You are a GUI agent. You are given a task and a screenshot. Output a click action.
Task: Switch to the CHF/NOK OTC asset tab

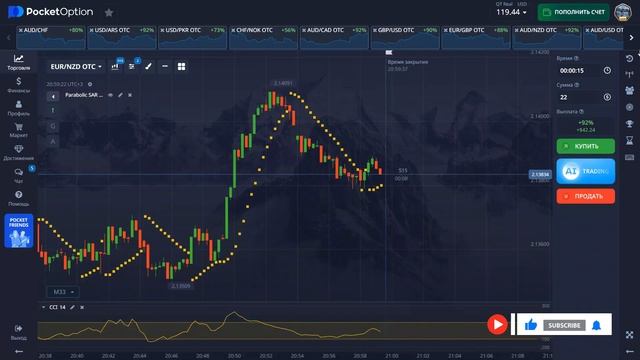(x=263, y=38)
